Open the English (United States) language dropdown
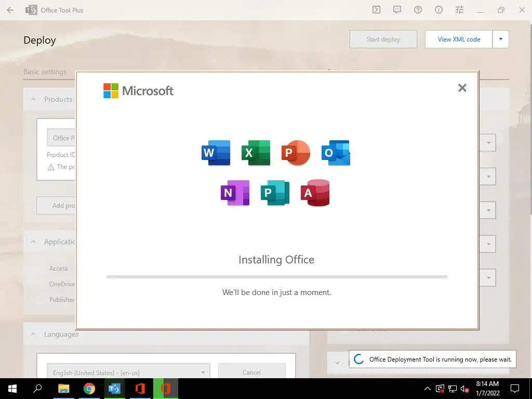 point(128,373)
